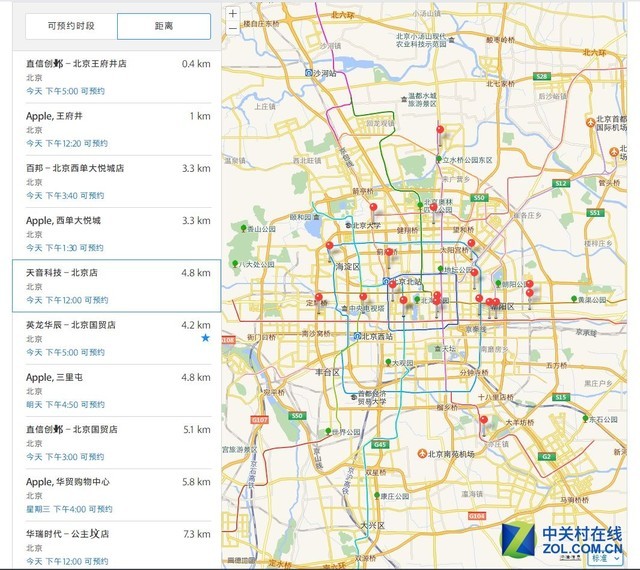Click the red pin right of 地坛公园

(474, 272)
